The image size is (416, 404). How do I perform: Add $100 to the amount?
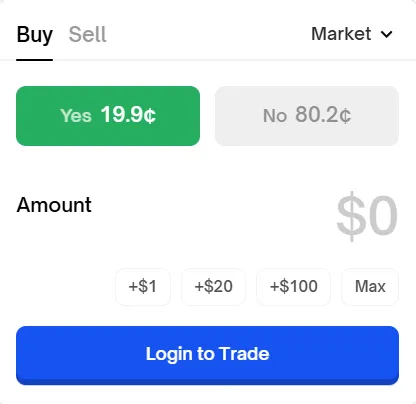[x=293, y=286]
